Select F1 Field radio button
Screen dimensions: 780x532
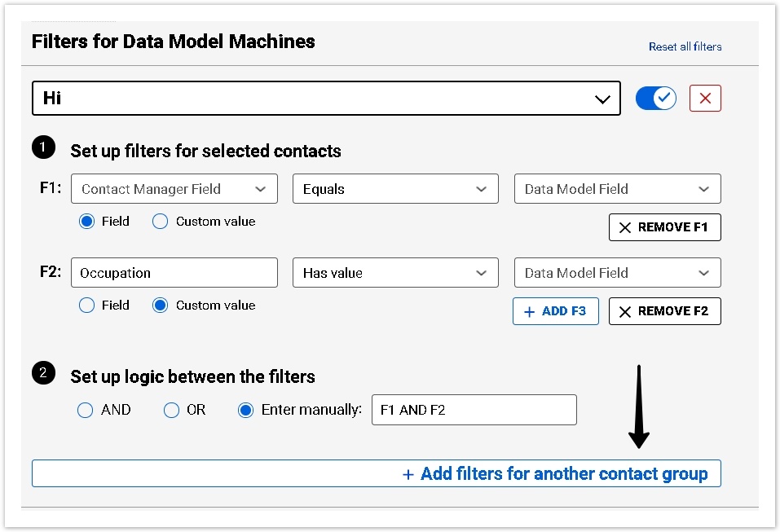tap(87, 222)
